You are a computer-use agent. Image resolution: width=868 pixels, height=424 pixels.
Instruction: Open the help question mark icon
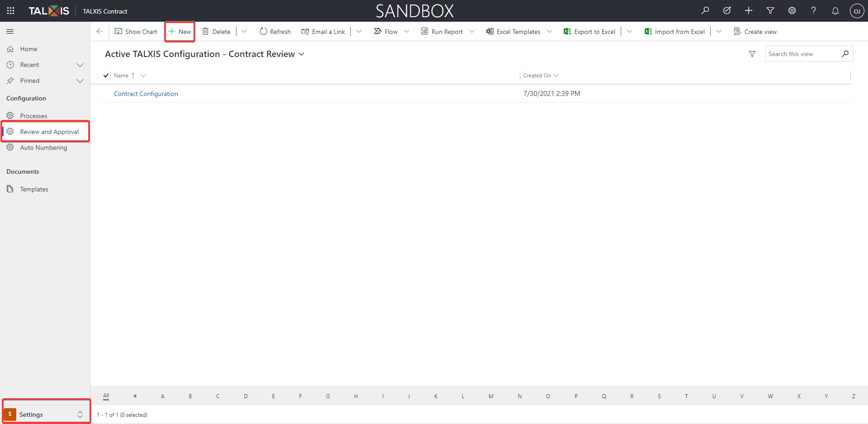click(x=813, y=10)
